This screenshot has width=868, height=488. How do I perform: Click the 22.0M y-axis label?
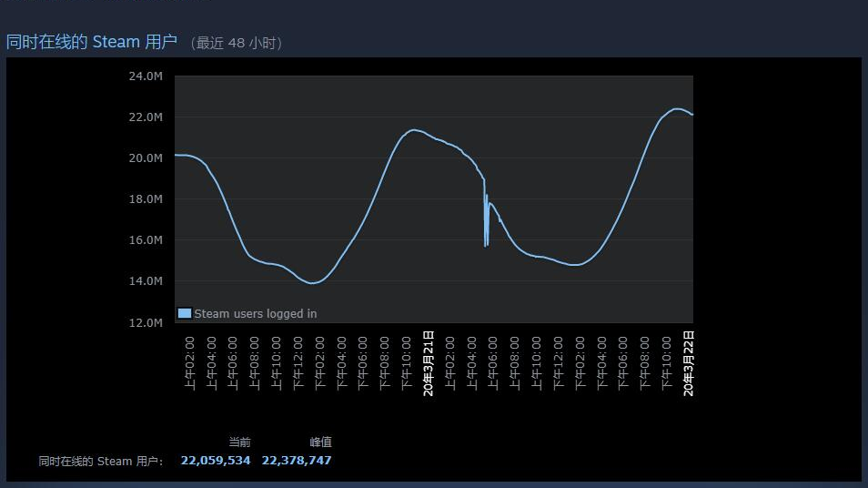146,117
